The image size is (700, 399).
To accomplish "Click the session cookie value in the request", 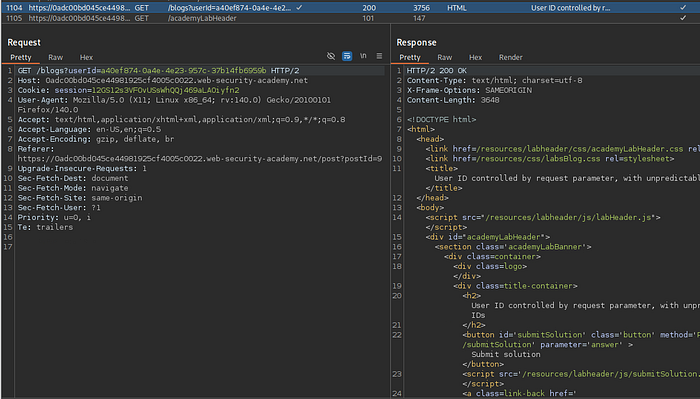I will (166, 90).
